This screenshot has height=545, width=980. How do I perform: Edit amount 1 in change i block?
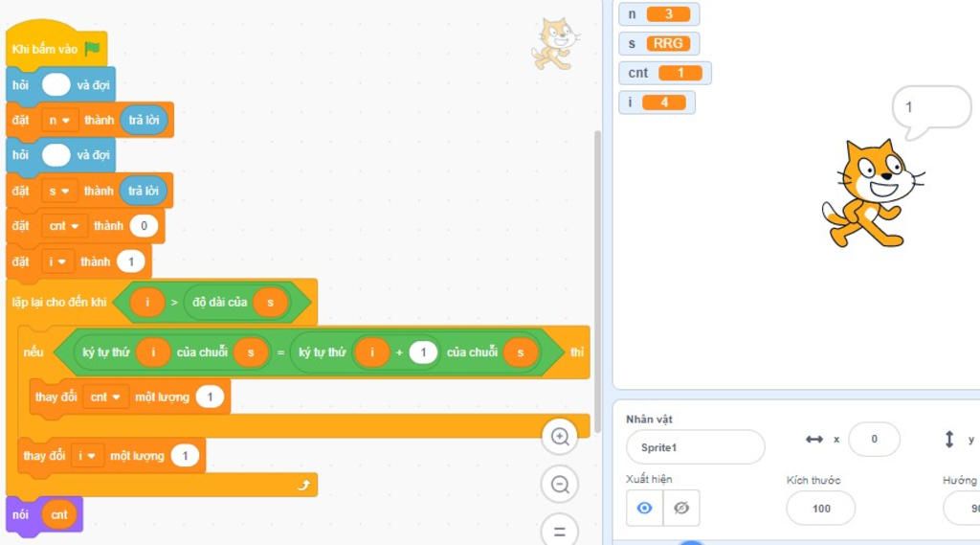pos(185,456)
